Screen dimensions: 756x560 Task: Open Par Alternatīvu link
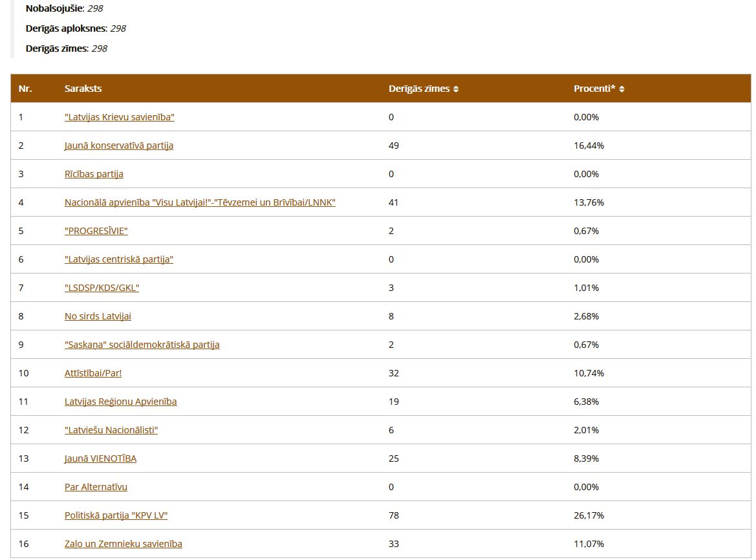point(96,487)
